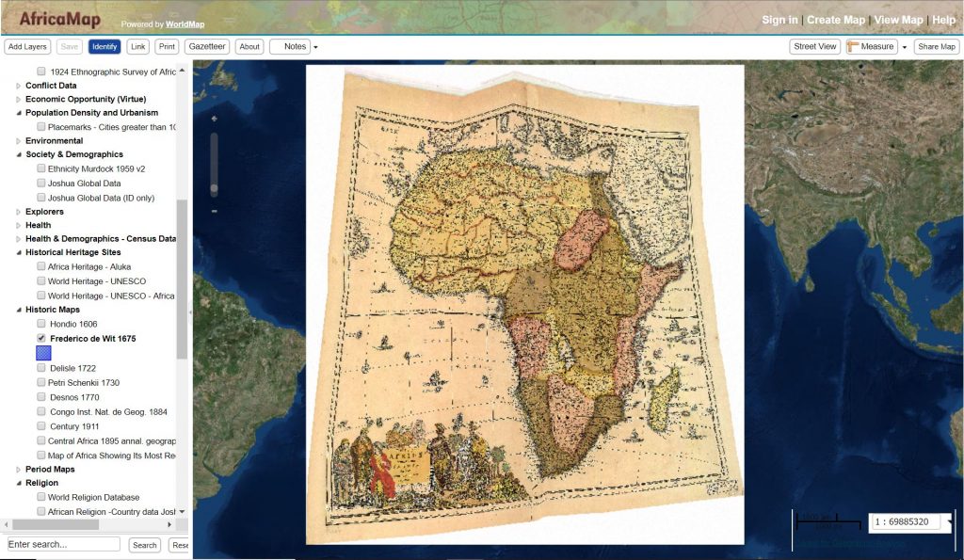Screen dimensions: 964x560
Task: Click the Measure button
Action: point(872,47)
